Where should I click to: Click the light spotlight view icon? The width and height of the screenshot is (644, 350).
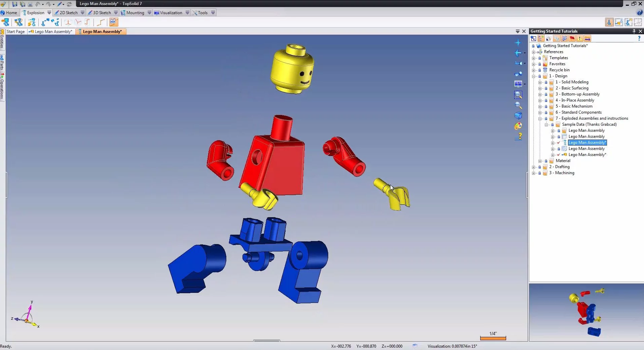pos(518,74)
